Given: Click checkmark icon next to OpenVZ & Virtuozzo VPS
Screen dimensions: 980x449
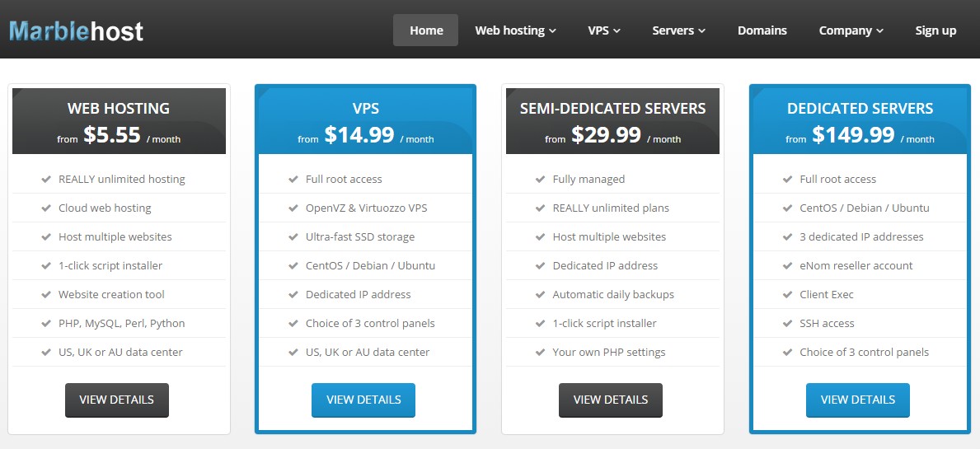Looking at the screenshot, I should coord(293,208).
